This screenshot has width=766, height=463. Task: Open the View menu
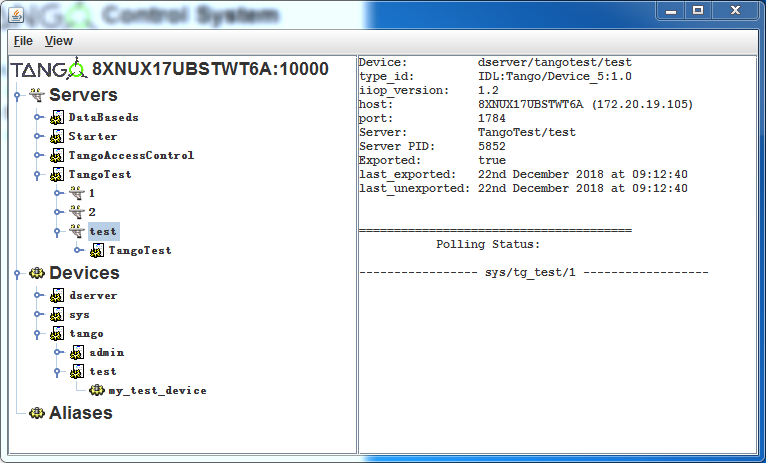click(x=59, y=41)
